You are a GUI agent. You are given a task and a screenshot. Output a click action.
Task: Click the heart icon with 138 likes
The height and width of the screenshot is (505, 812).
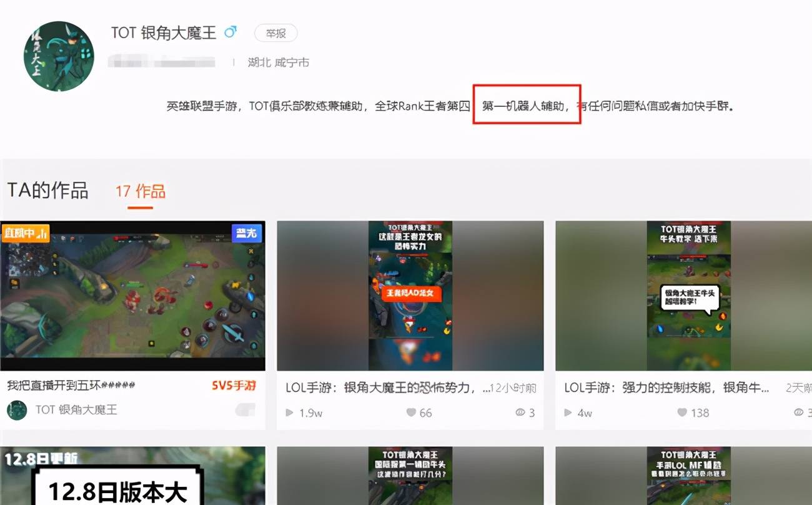point(682,412)
